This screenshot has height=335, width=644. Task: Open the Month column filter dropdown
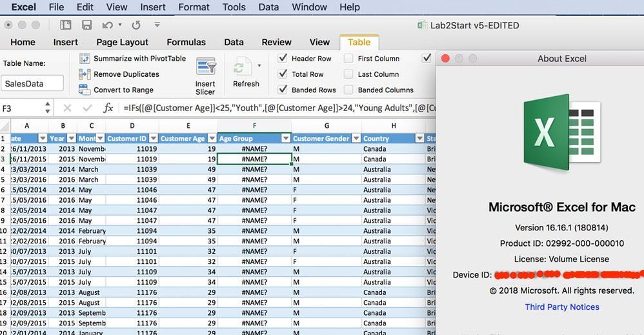100,139
